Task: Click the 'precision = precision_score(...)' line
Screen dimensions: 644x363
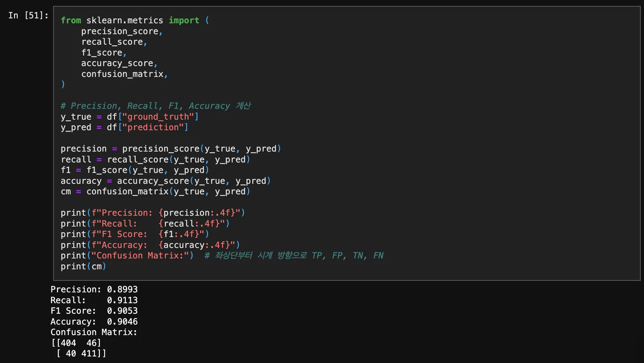Action: [171, 149]
